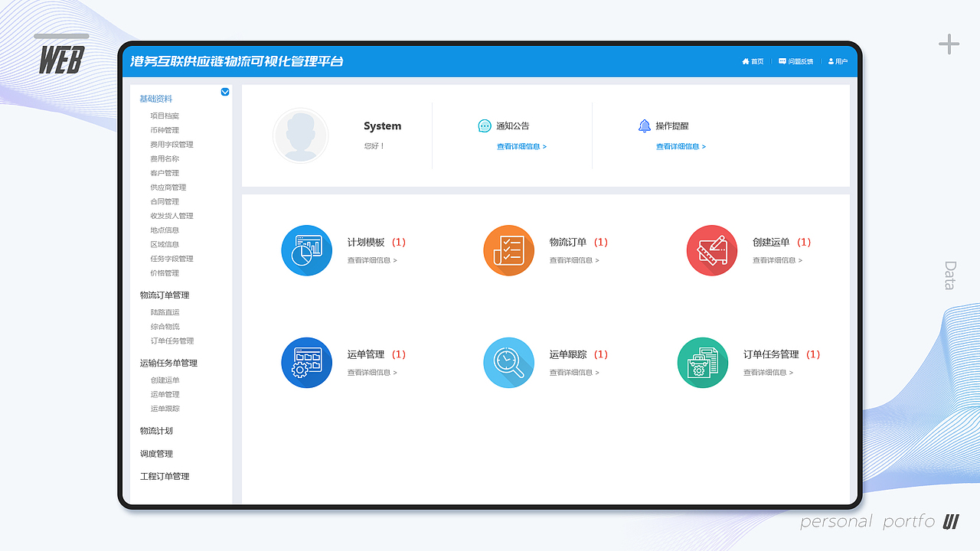Open the blue 运单管理 gear icon
The height and width of the screenshot is (551, 980).
point(306,363)
